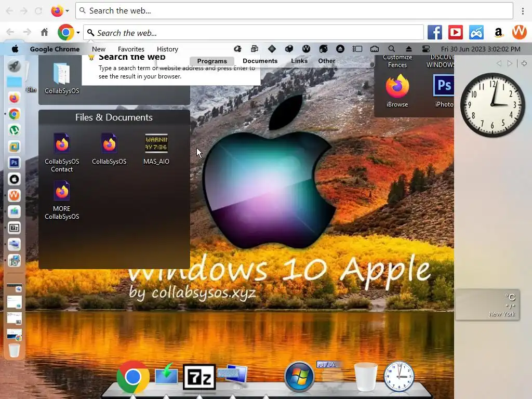Open the blue folder in left dock
Image resolution: width=532 pixels, height=399 pixels.
(14, 82)
